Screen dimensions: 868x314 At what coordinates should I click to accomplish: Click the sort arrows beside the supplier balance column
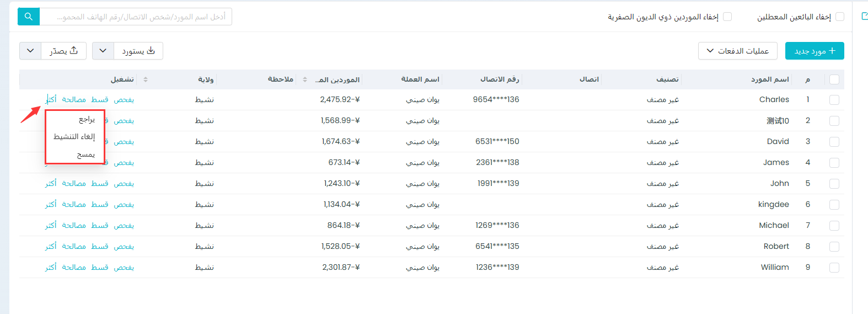305,79
